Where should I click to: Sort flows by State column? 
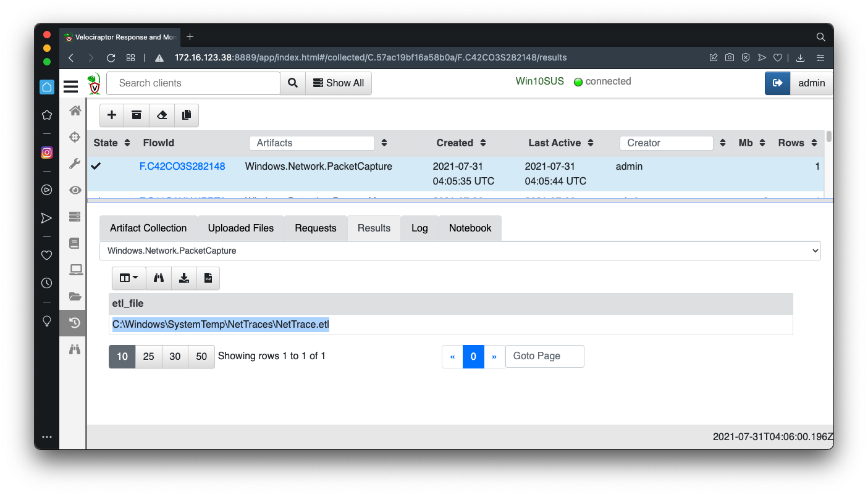[127, 143]
